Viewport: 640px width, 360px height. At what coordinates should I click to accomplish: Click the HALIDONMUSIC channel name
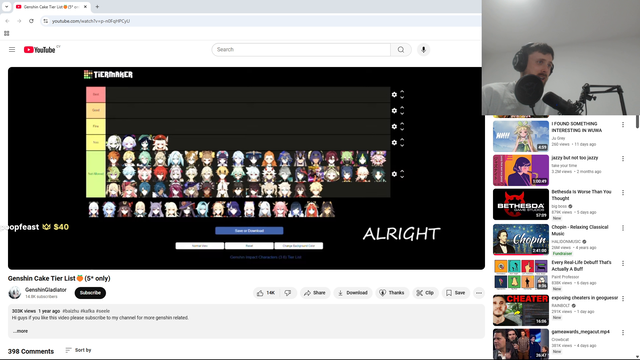pyautogui.click(x=566, y=242)
